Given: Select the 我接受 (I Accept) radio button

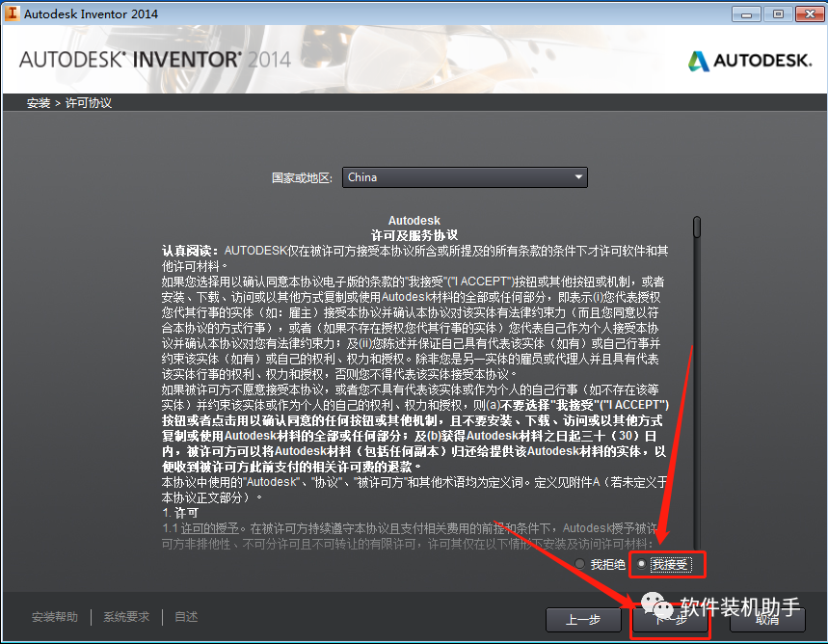Looking at the screenshot, I should 642,564.
